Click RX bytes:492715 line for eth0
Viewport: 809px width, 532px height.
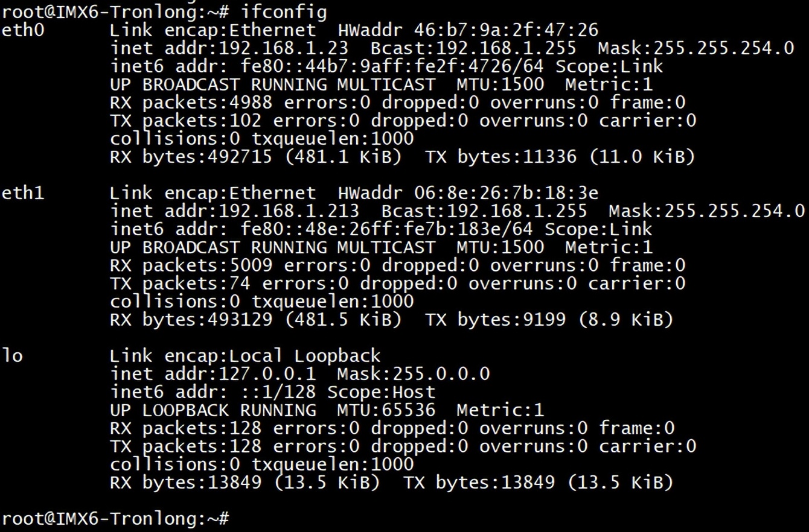click(403, 157)
